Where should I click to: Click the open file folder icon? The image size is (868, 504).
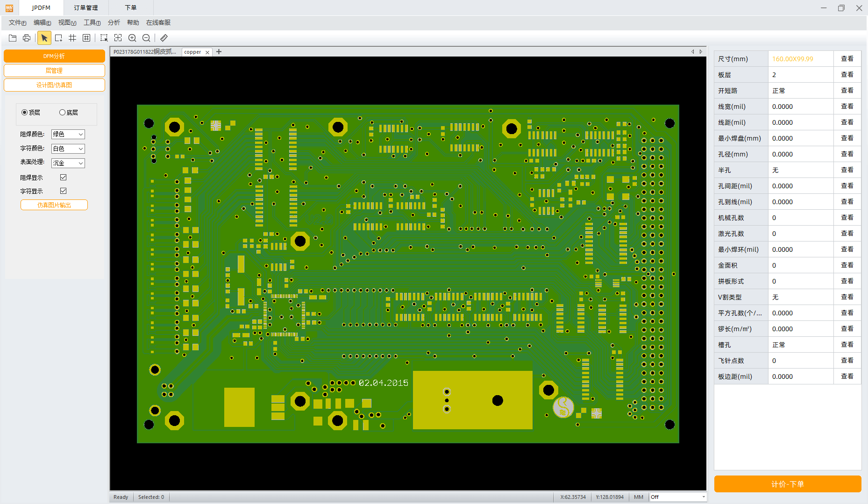tap(13, 38)
